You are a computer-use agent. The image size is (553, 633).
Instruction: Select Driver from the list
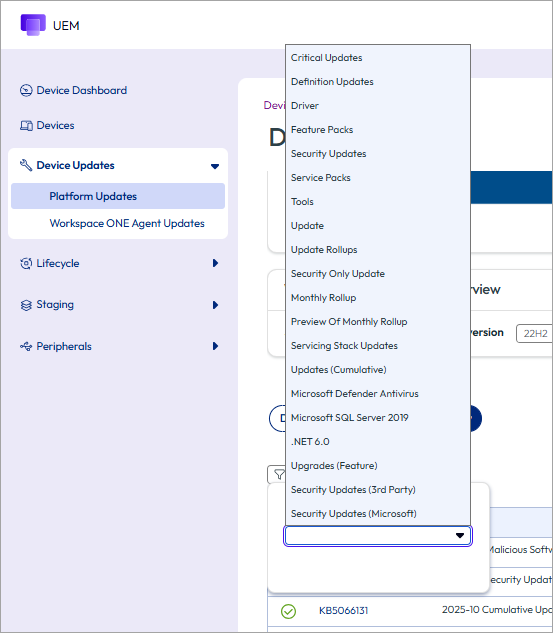(x=378, y=106)
